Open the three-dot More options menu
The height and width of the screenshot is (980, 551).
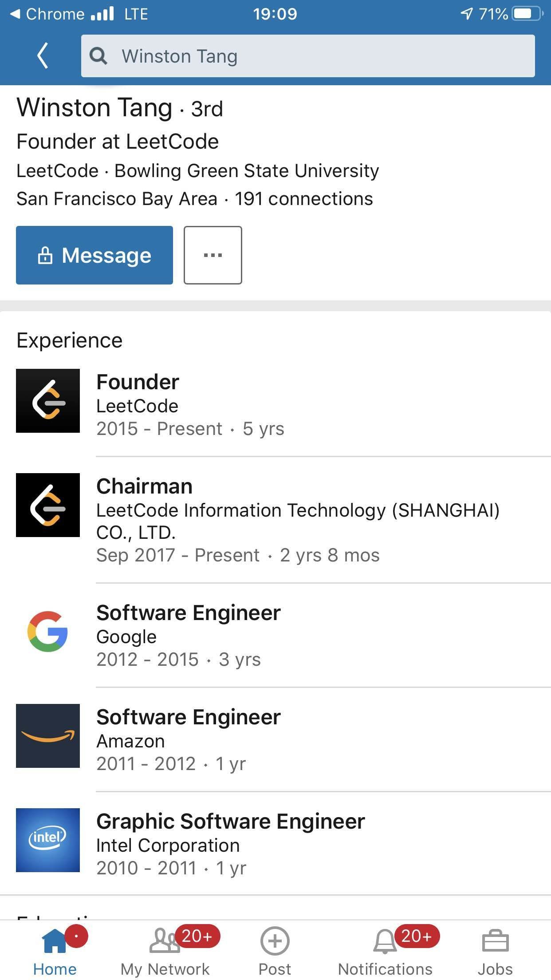pyautogui.click(x=213, y=255)
